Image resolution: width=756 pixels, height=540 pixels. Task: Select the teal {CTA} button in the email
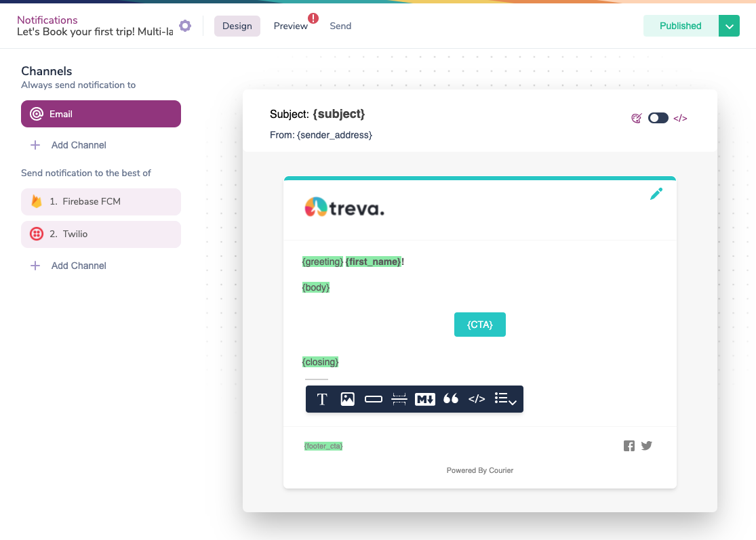coord(479,325)
